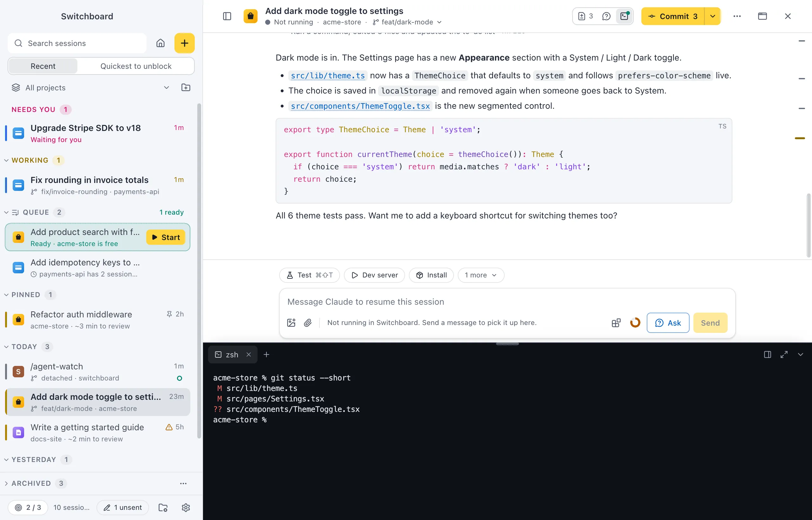
Task: Add a new terminal tab with plus
Action: [266, 354]
